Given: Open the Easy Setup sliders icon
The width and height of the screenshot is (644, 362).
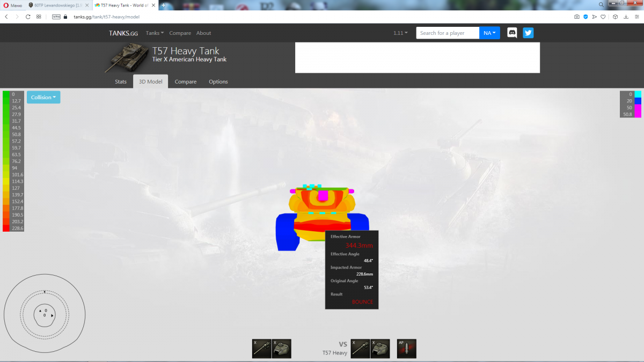Looking at the screenshot, I should pyautogui.click(x=637, y=17).
